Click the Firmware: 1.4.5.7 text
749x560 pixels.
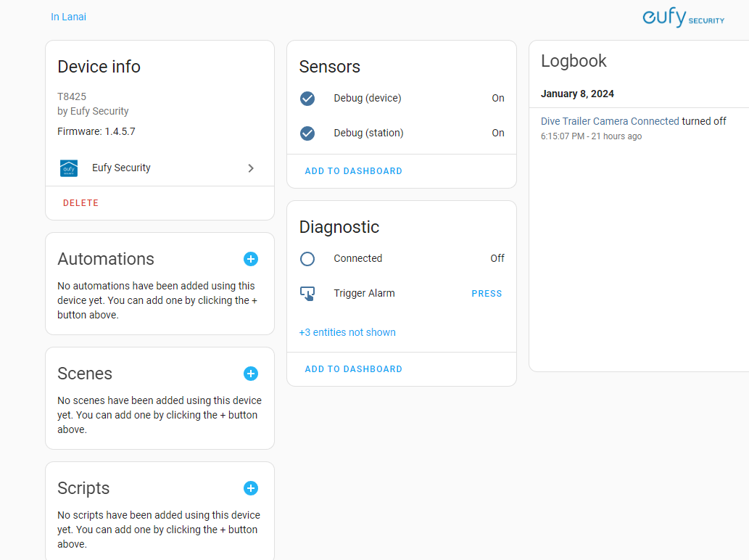pyautogui.click(x=96, y=131)
